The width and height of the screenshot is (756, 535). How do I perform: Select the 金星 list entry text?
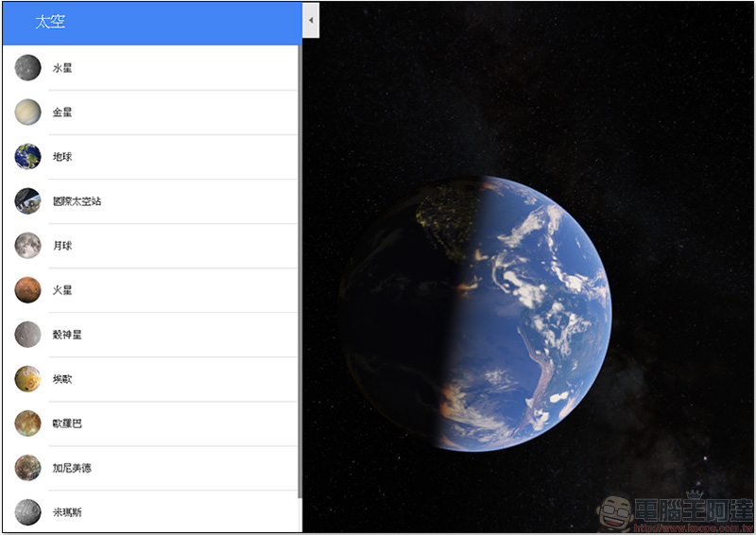62,112
